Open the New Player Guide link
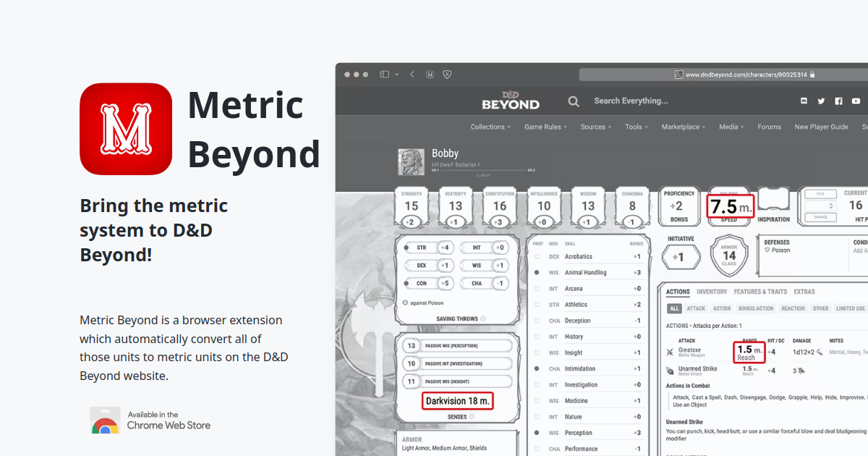This screenshot has height=456, width=868. click(x=821, y=127)
